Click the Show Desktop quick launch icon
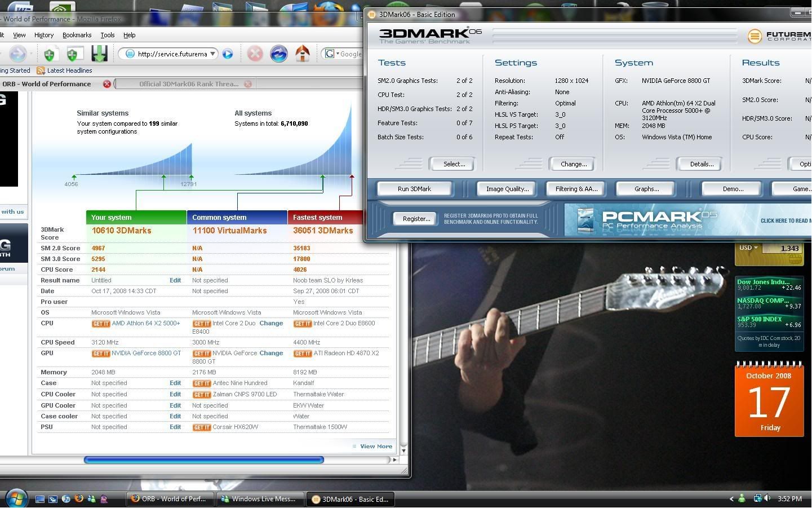This screenshot has height=508, width=812. [x=40, y=499]
